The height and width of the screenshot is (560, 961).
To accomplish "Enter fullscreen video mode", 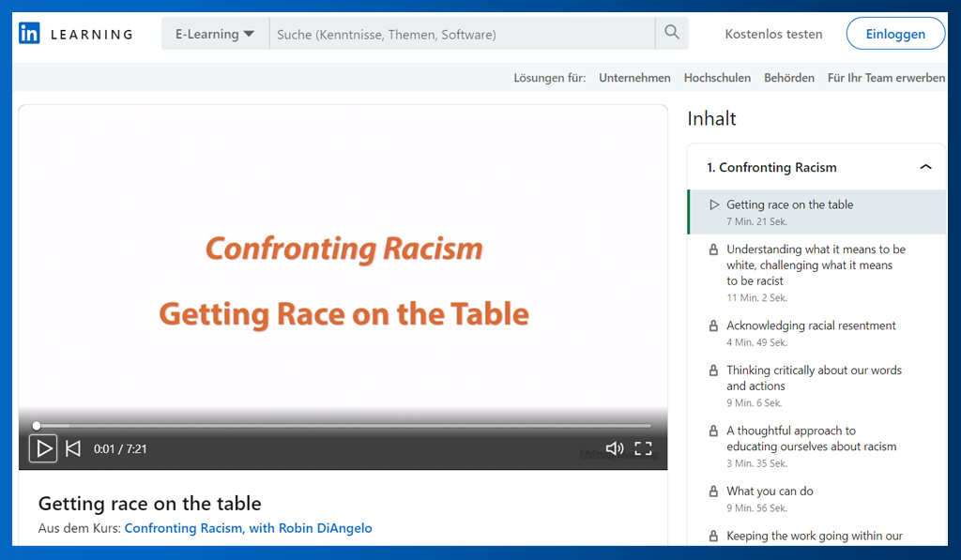I will pos(643,448).
